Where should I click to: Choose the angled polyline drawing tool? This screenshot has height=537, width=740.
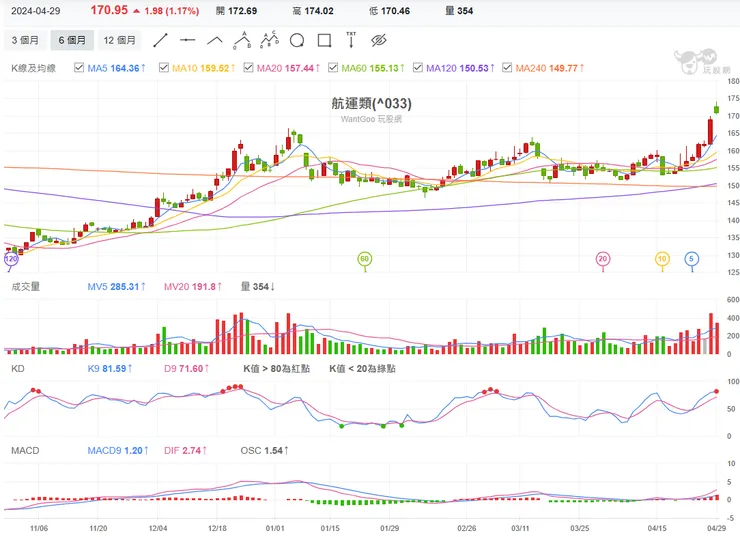[x=214, y=41]
